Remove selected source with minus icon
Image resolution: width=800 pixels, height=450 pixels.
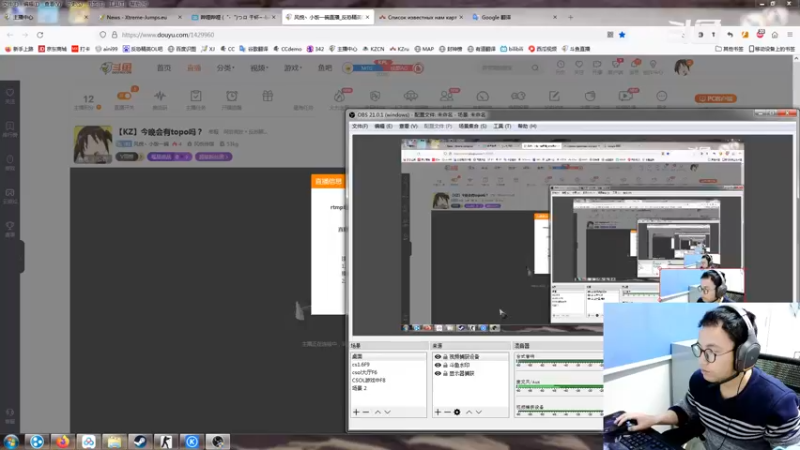click(447, 412)
